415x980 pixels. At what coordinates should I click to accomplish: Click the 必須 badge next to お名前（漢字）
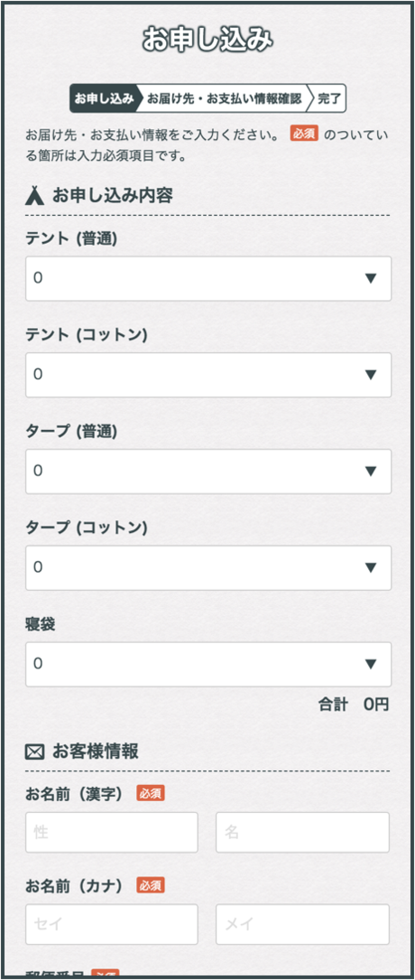(151, 794)
